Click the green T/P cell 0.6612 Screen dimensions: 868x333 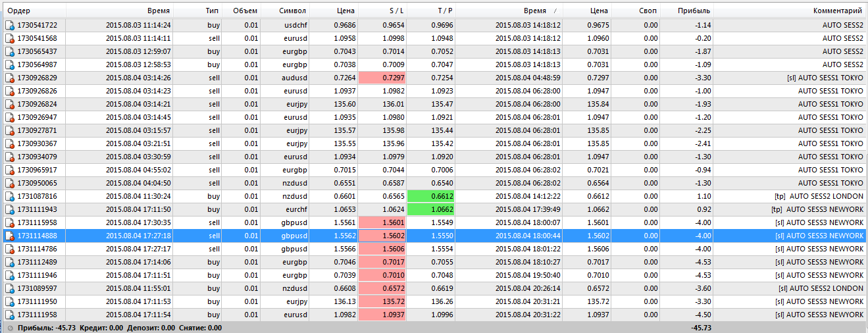[x=432, y=196]
